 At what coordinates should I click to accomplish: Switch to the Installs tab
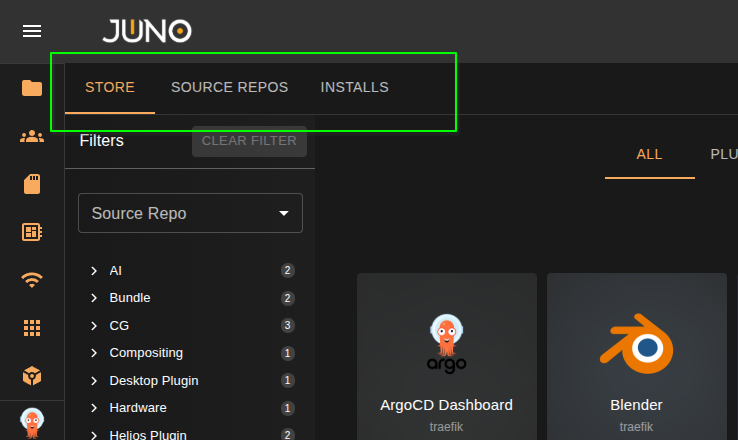tap(354, 87)
